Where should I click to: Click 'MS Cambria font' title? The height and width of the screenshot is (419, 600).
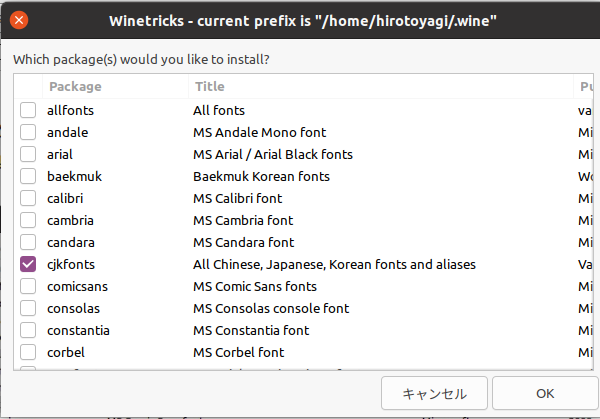coord(243,220)
